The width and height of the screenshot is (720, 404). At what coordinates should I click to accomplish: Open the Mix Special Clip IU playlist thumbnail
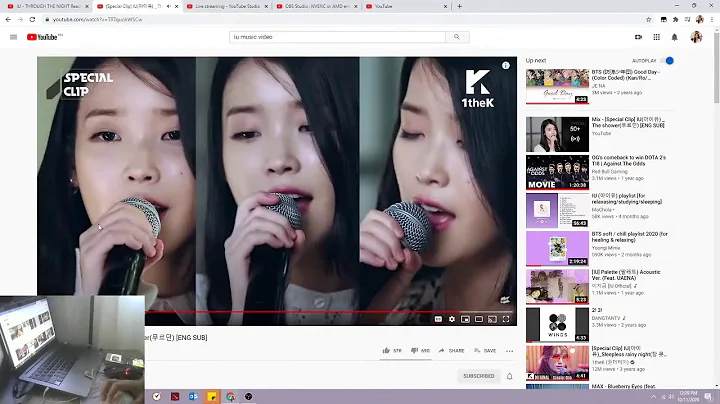pyautogui.click(x=557, y=135)
